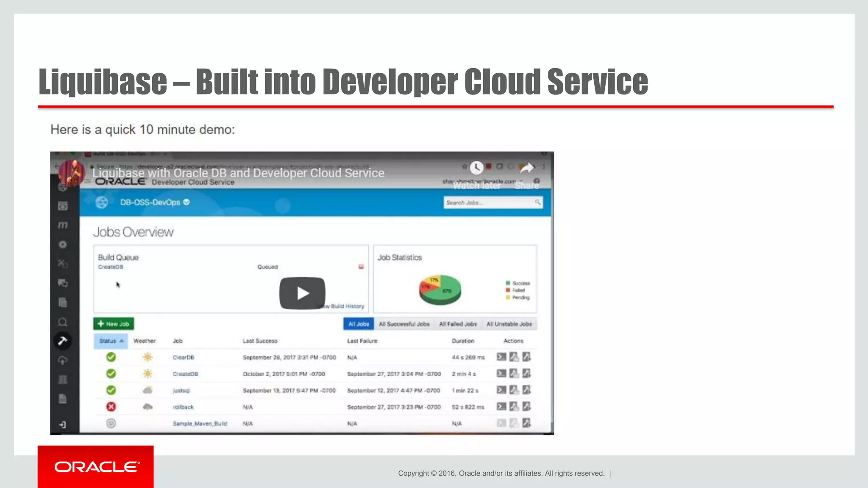Click the rightmost action icon for CreateDB row
The width and height of the screenshot is (868, 488).
(x=526, y=373)
